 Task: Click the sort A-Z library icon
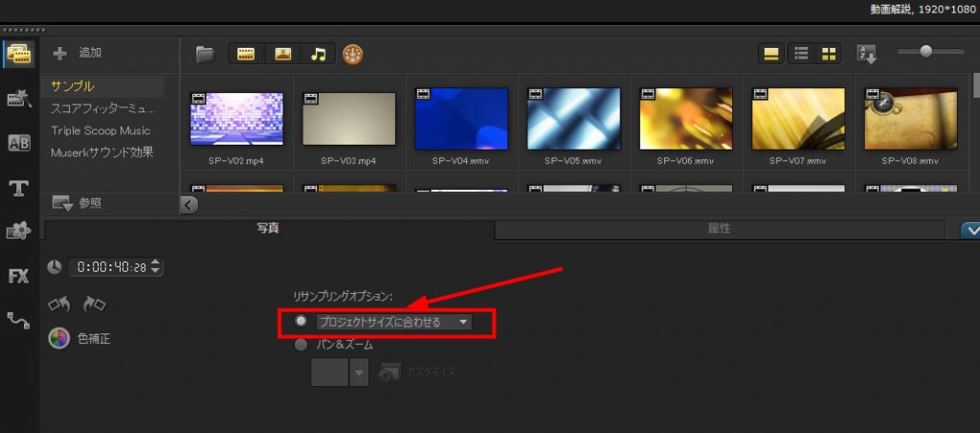pyautogui.click(x=866, y=54)
